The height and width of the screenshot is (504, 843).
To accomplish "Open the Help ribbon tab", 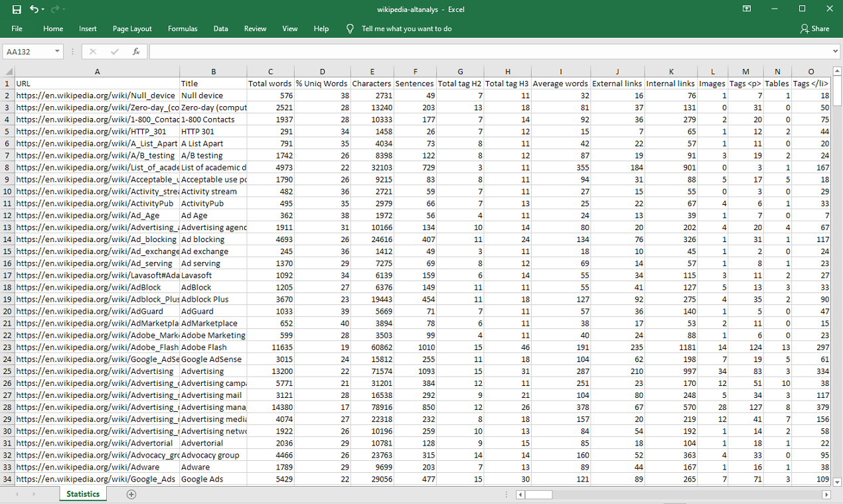I will coord(321,29).
